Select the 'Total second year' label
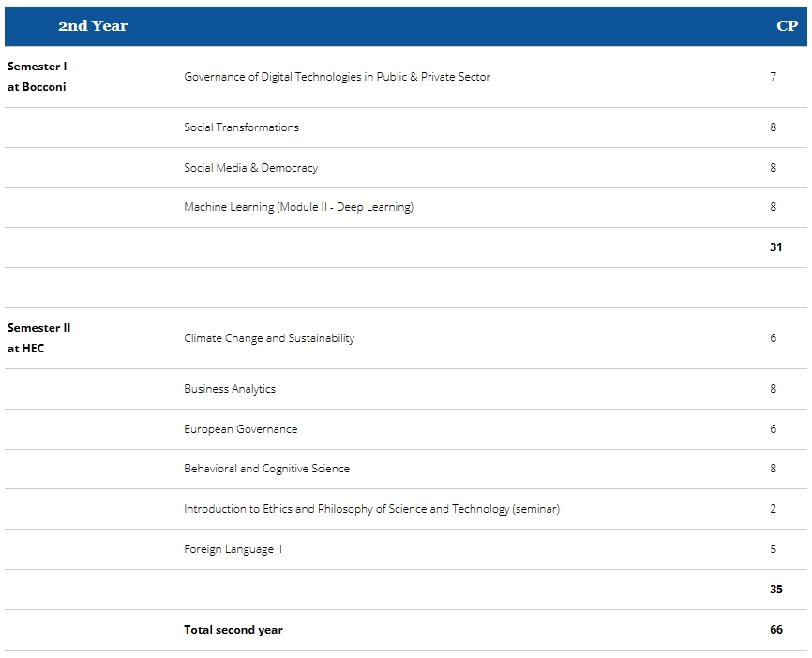 233,630
